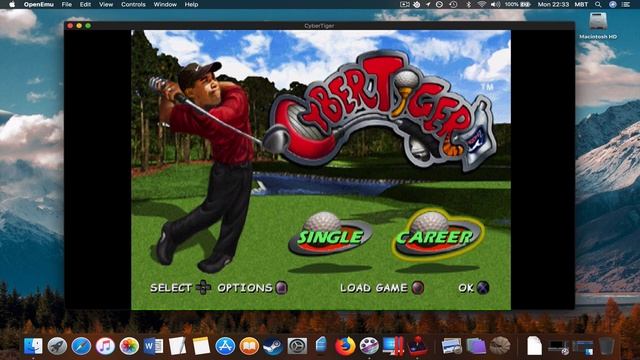
Task: Launch Microsoft Word from the dock
Action: (x=153, y=346)
